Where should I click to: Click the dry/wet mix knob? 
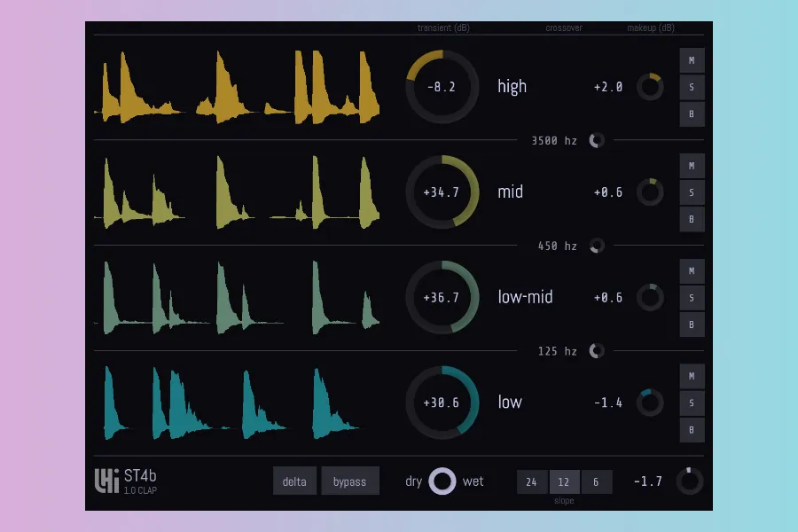point(442,481)
